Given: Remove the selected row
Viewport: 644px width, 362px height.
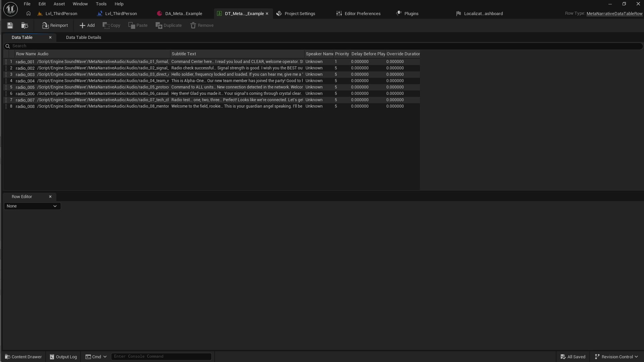Looking at the screenshot, I should pyautogui.click(x=201, y=25).
